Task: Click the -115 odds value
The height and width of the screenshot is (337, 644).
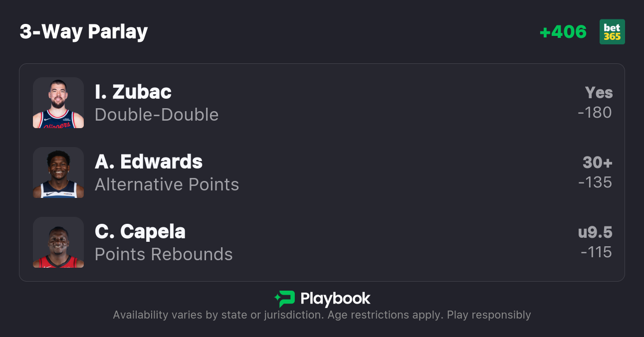Action: [596, 252]
